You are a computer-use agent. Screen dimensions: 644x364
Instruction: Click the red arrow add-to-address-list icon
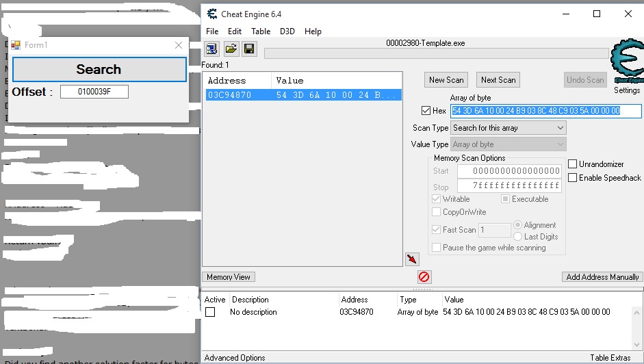(411, 259)
